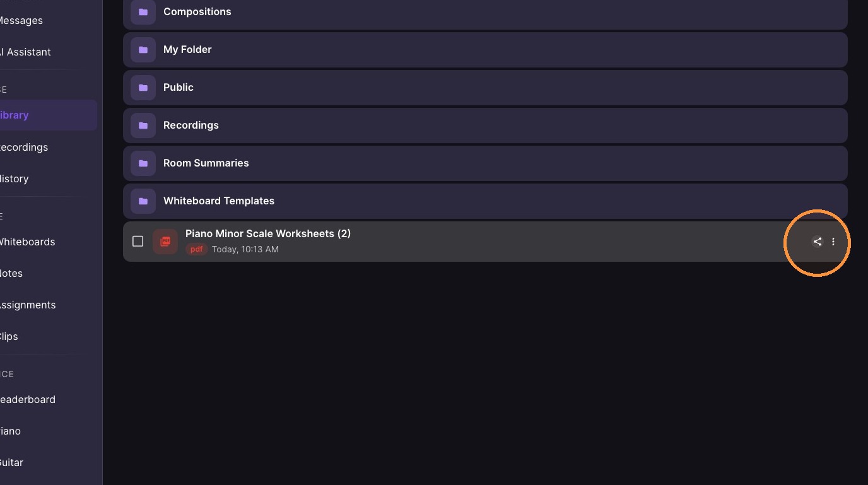Open the three-dot menu for Piano Minor Scale Worksheets
868x485 pixels.
(833, 242)
